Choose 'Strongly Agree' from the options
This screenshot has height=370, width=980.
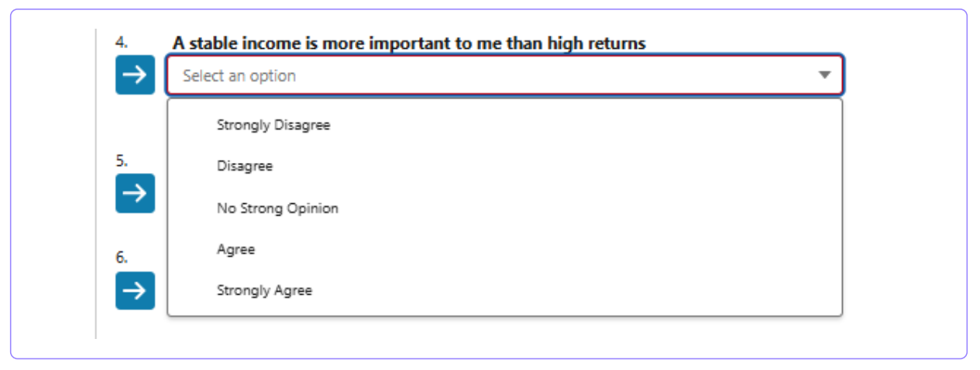[x=264, y=291]
